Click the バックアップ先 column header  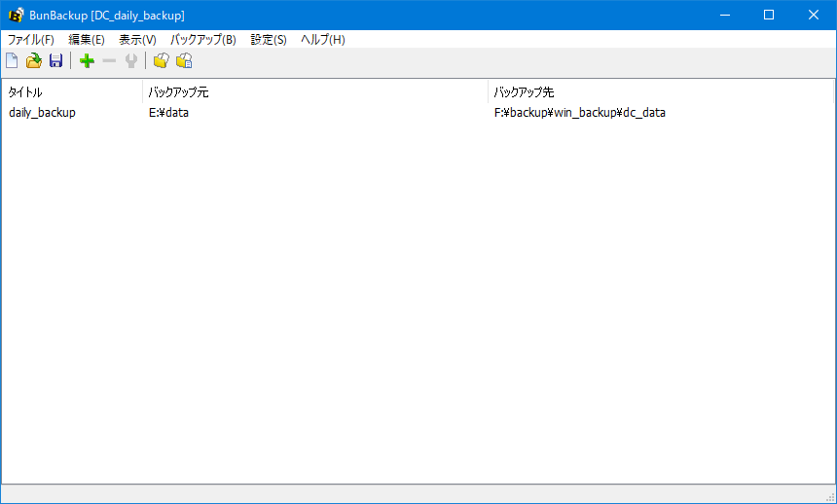coord(661,91)
